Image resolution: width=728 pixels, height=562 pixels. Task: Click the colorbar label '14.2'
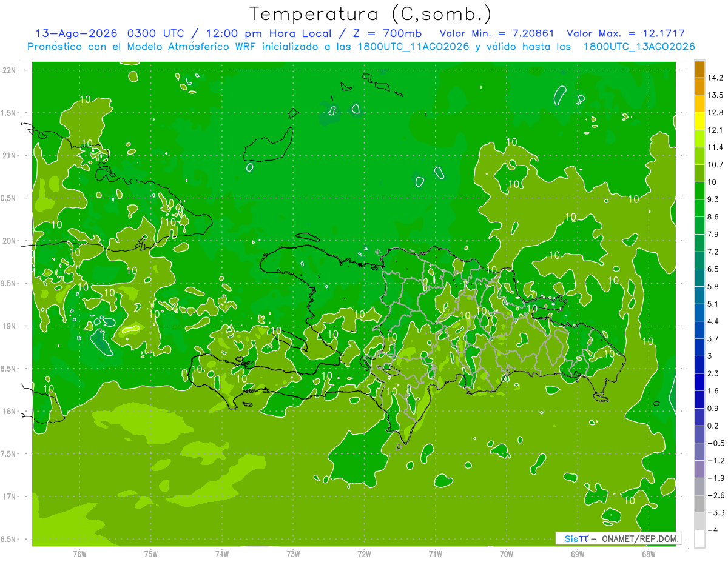click(715, 78)
